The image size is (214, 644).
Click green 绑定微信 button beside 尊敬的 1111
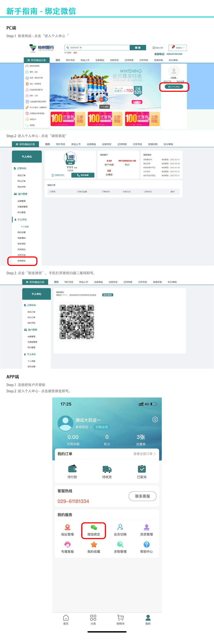coord(108,295)
